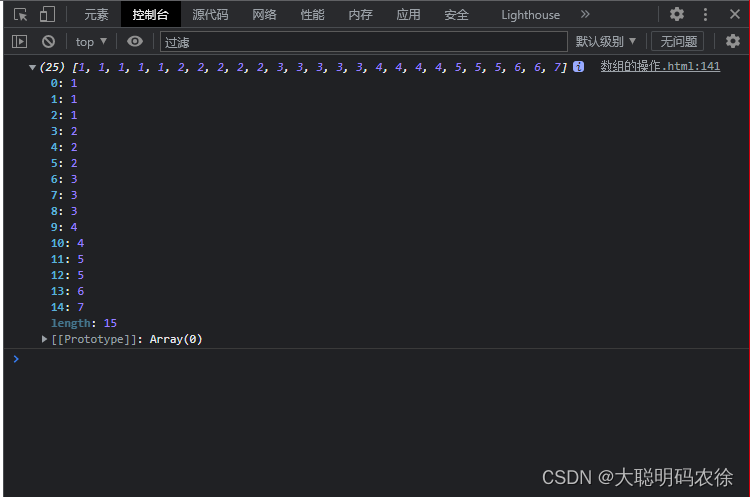
Task: Open the 源代码 tab
Action: (210, 15)
